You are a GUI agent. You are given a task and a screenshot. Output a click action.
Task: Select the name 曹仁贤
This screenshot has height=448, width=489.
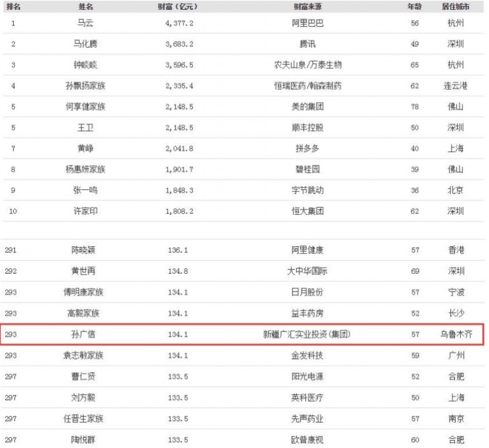coord(83,377)
